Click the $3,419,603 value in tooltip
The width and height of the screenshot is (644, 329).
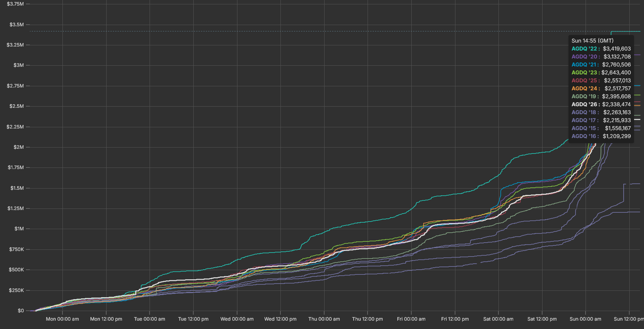pyautogui.click(x=617, y=49)
